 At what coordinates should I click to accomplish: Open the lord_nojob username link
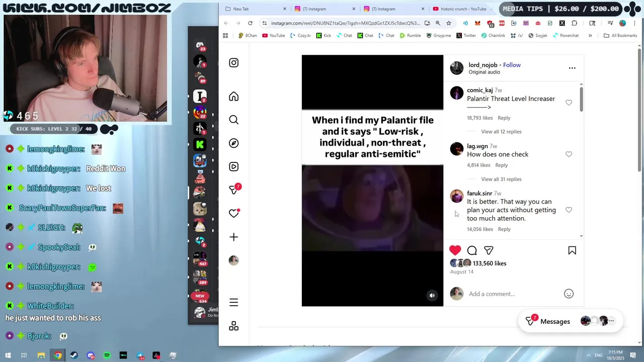click(x=482, y=65)
